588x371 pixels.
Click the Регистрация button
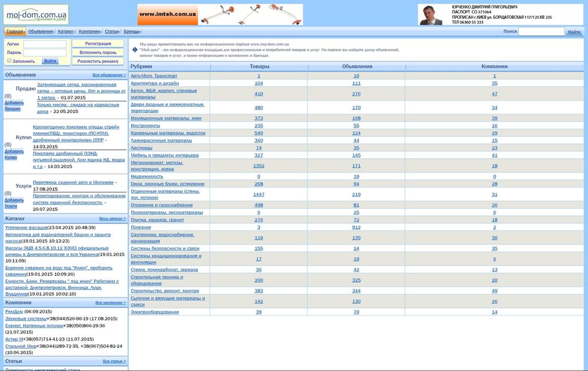pyautogui.click(x=98, y=44)
